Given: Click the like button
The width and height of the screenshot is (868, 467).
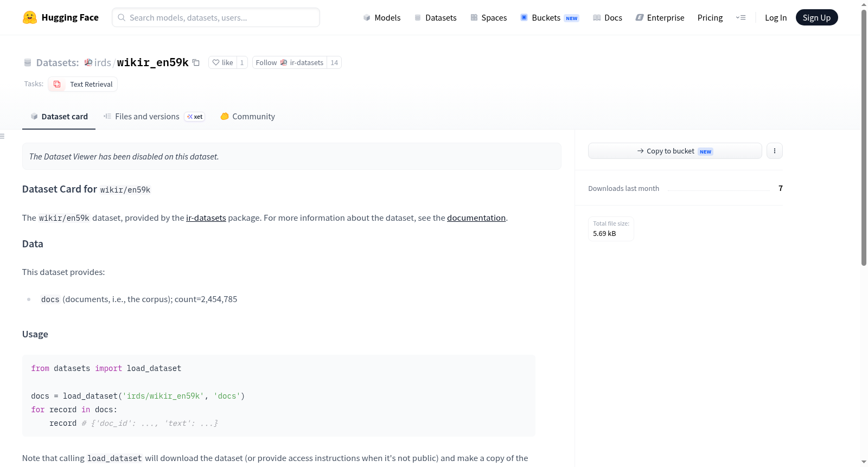Looking at the screenshot, I should click(222, 62).
